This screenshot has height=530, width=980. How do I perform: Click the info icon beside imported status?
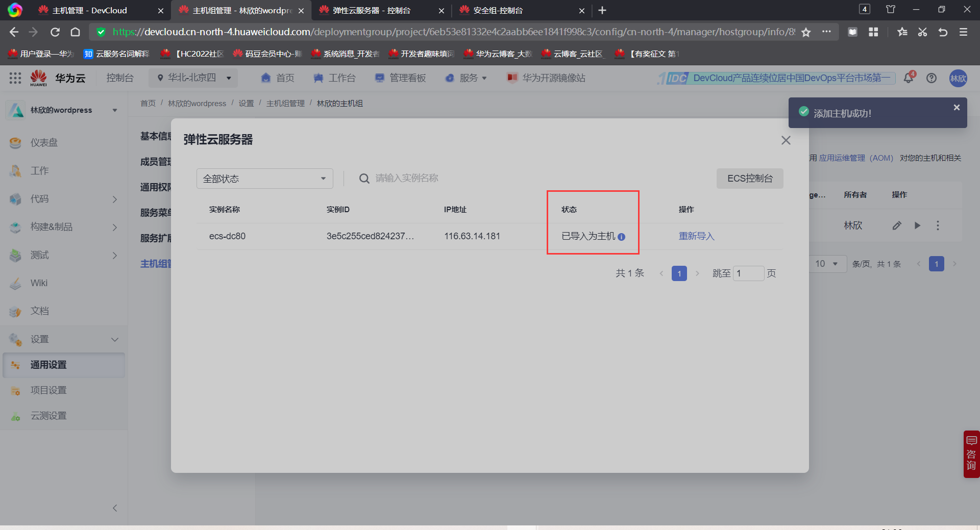point(621,237)
